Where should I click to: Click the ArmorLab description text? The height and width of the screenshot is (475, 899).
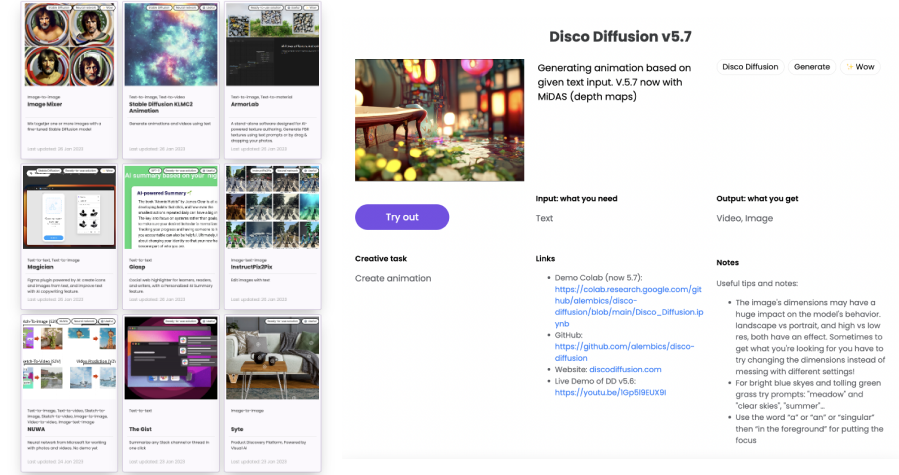[x=269, y=132]
